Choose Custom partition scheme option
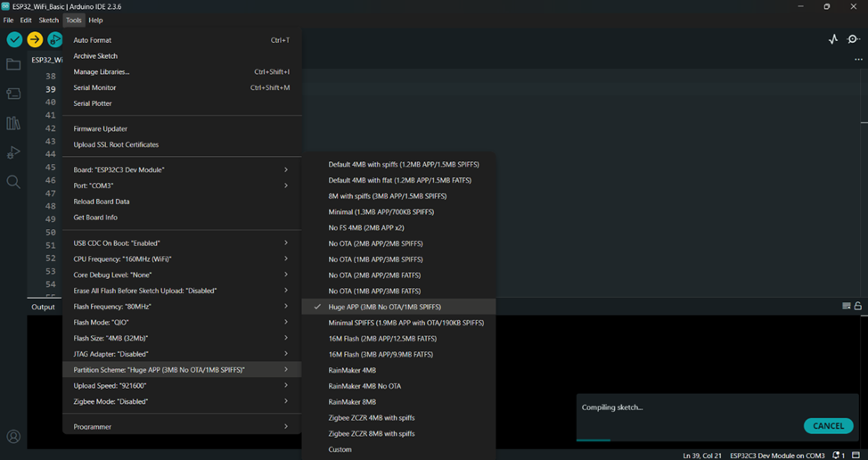The height and width of the screenshot is (460, 868). [x=398, y=449]
